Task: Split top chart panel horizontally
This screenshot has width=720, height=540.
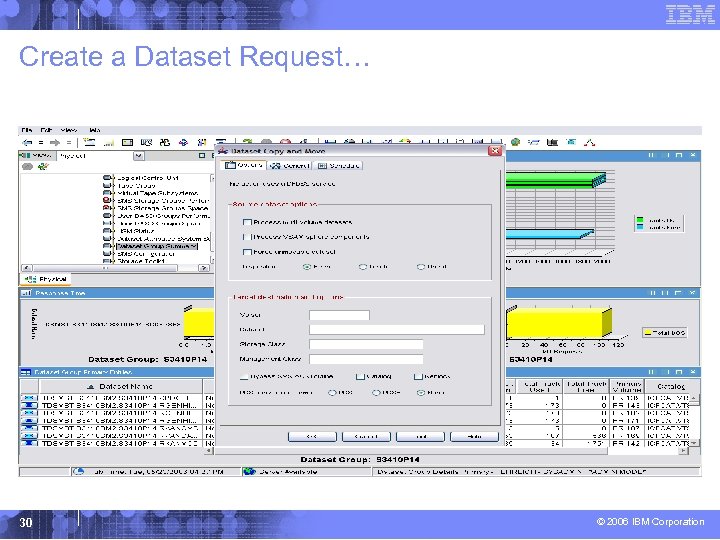Action: coord(665,155)
